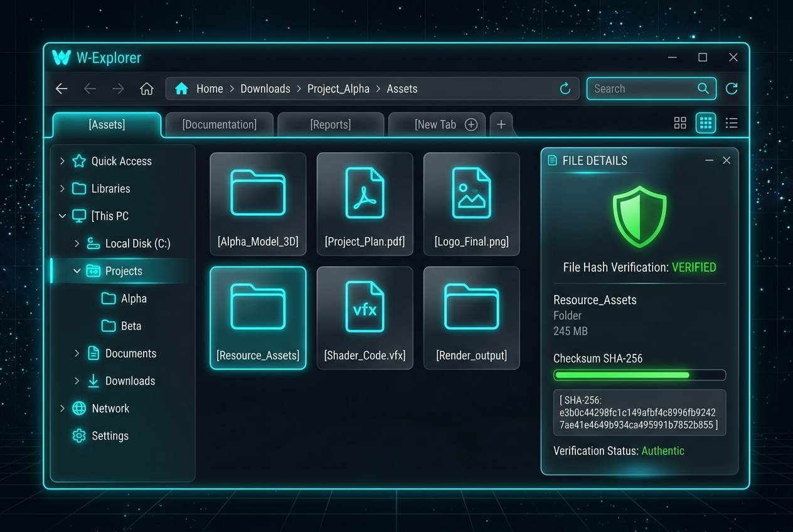Open the Project_Plan.pdf file
The height and width of the screenshot is (532, 793).
(x=365, y=204)
